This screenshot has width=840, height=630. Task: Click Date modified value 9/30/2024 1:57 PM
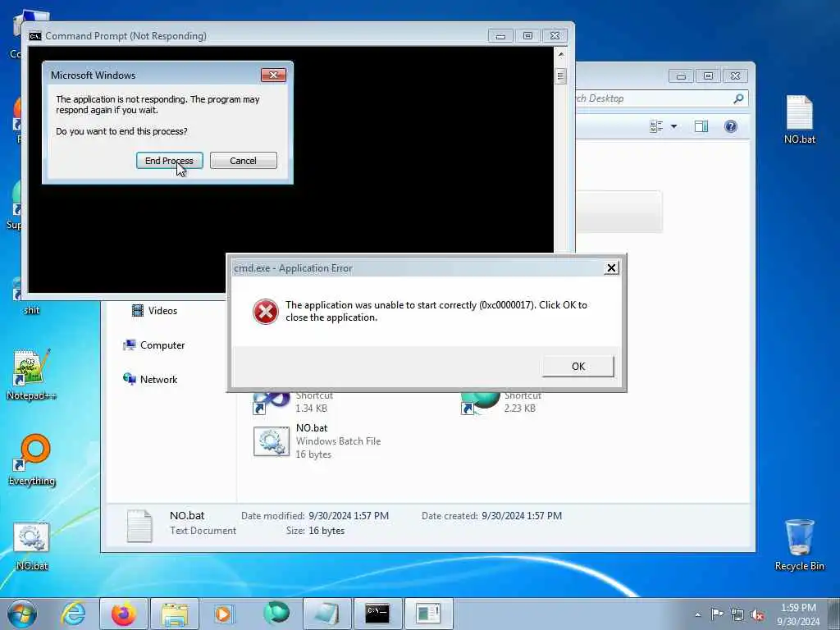click(349, 515)
